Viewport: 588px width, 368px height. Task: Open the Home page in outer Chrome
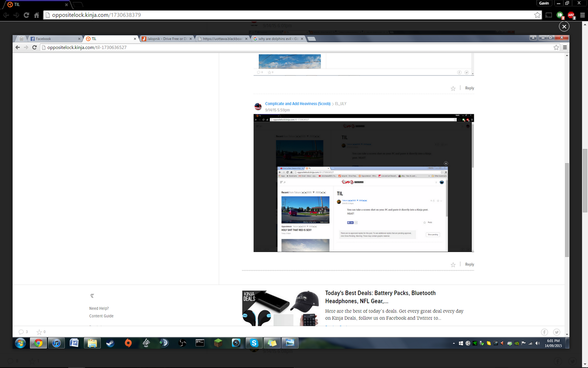click(x=36, y=15)
